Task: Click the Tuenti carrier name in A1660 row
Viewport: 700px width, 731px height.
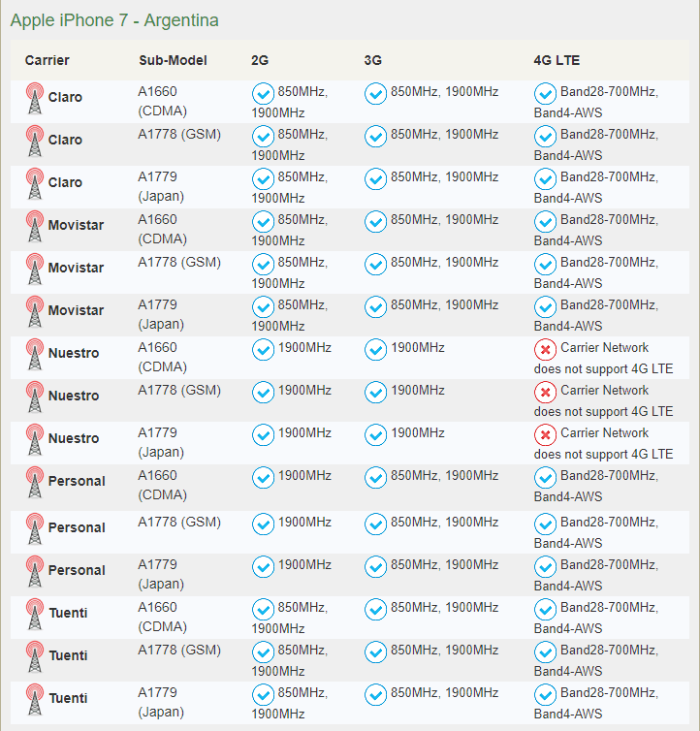Action: [68, 614]
